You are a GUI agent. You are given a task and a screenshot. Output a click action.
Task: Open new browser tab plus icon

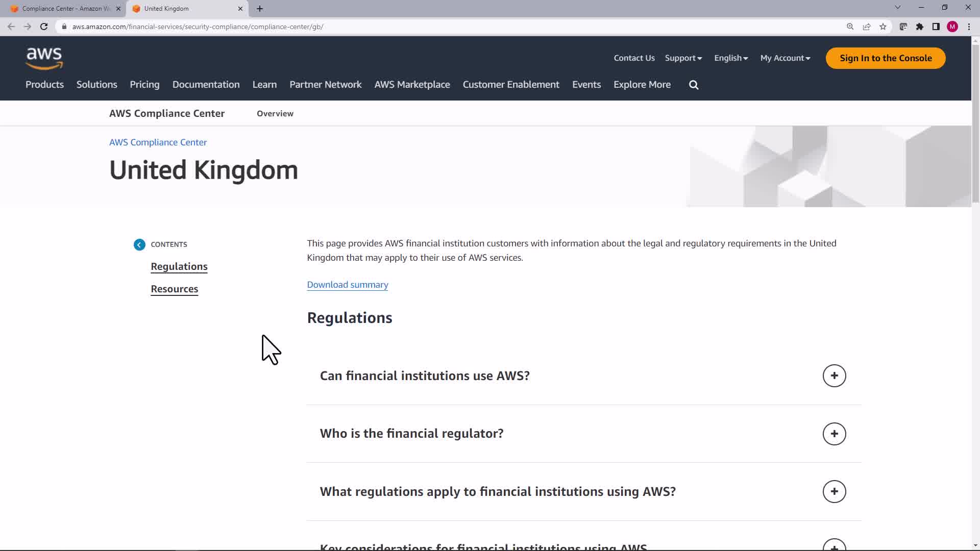(x=260, y=9)
